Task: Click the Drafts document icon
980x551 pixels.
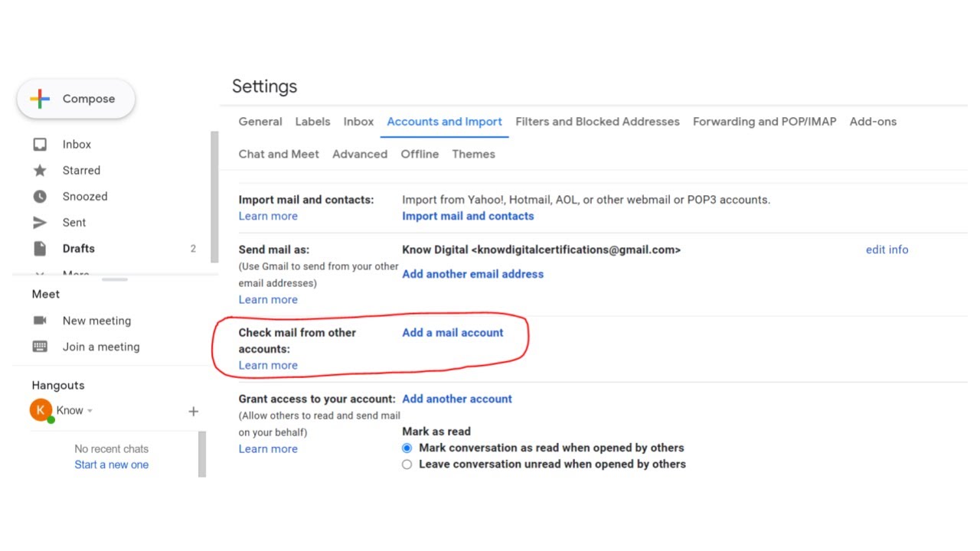Action: tap(40, 249)
